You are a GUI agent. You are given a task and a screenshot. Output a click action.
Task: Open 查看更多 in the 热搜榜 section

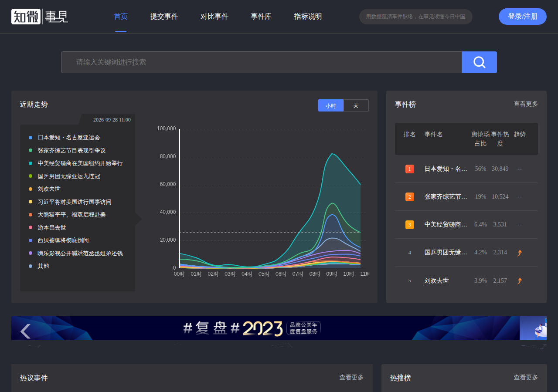526,378
